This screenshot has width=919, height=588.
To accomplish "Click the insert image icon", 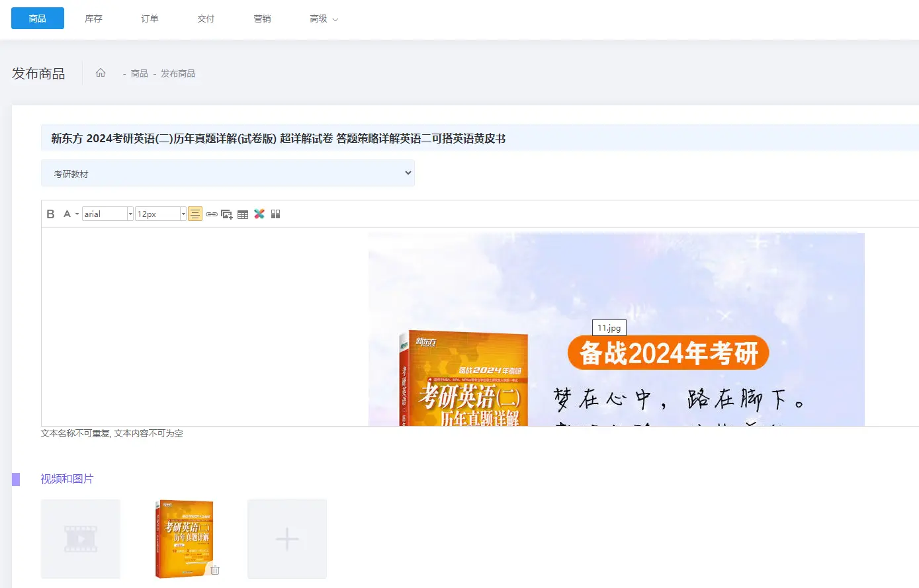I will point(226,214).
